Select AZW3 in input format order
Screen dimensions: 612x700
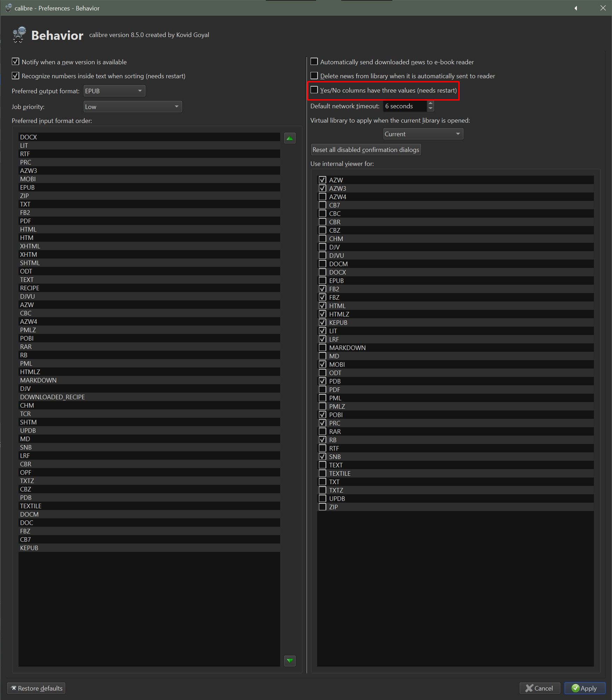point(149,170)
